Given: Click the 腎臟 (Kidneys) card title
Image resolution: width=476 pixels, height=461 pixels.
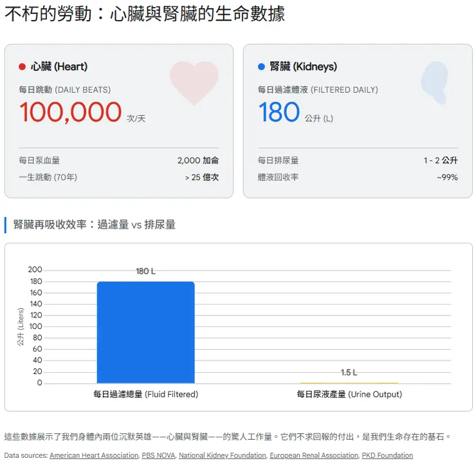Looking at the screenshot, I should point(303,66).
